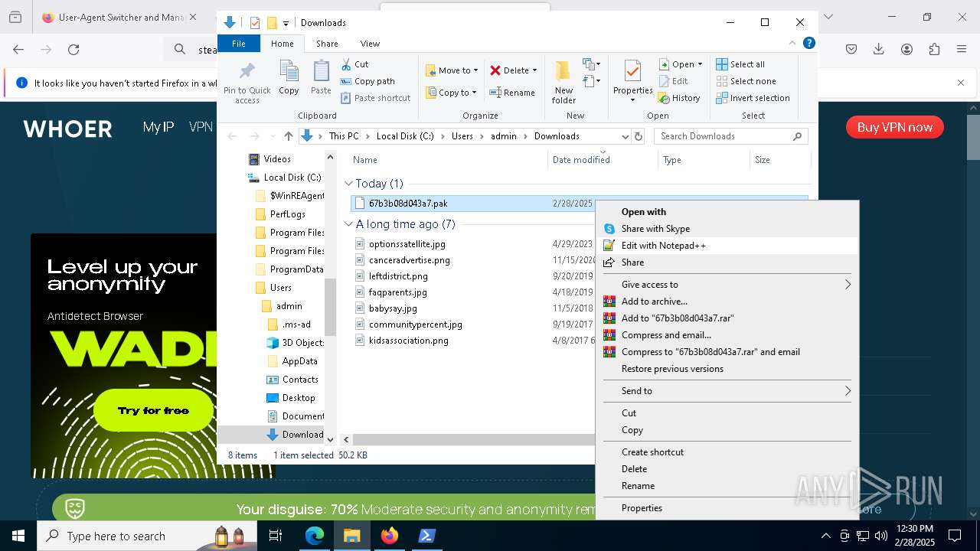Image resolution: width=980 pixels, height=551 pixels.
Task: Refresh the Downloads folder view
Action: (639, 136)
